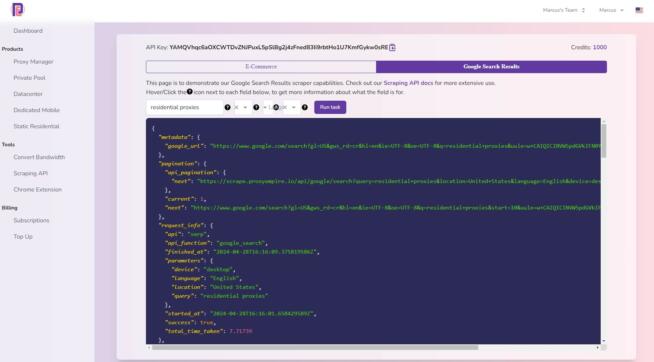The width and height of the screenshot is (654, 362).
Task: Click the "location" parameter line
Action: tap(216, 287)
